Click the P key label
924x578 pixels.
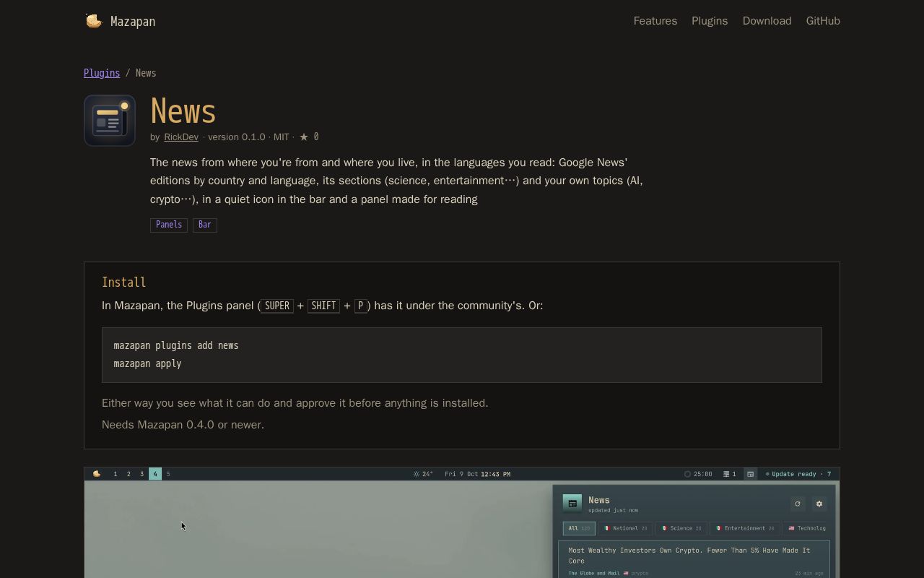[x=361, y=306]
